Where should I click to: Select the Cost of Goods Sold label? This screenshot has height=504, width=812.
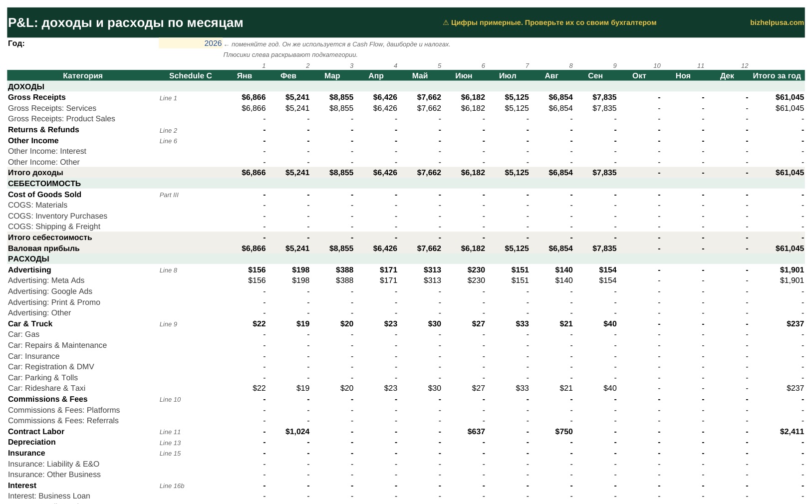[44, 195]
